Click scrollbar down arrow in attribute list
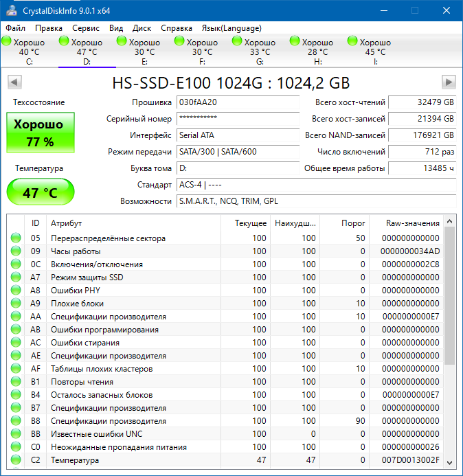Image resolution: width=463 pixels, height=476 pixels. coord(450,462)
